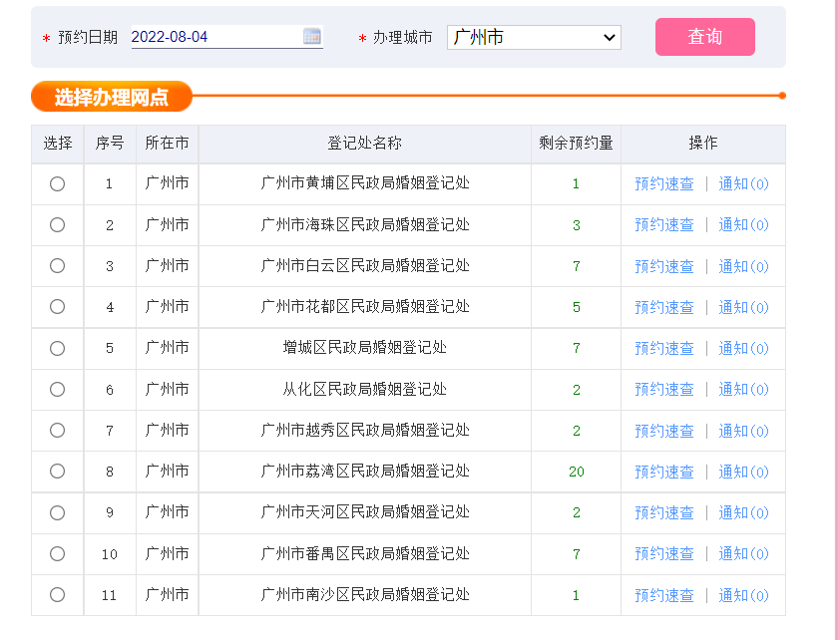Select radio button for 黄埔区民政局婚姻登记处
This screenshot has width=840, height=640.
pyautogui.click(x=57, y=183)
